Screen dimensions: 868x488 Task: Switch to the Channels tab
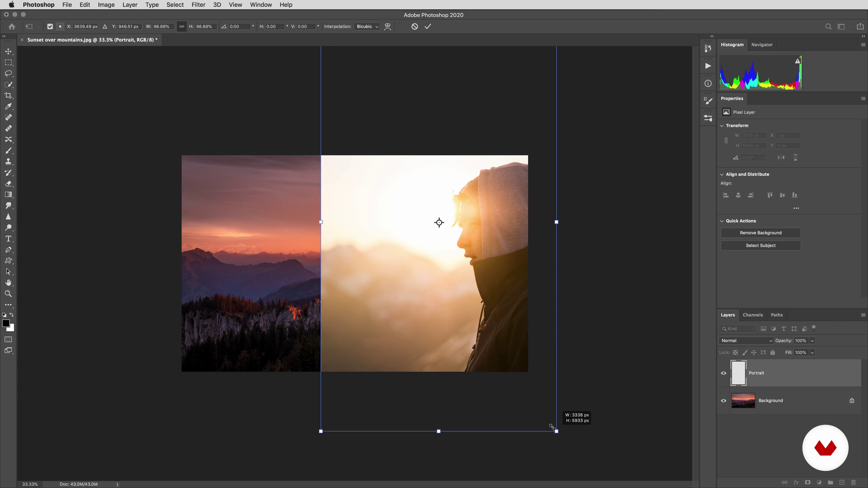[752, 315]
